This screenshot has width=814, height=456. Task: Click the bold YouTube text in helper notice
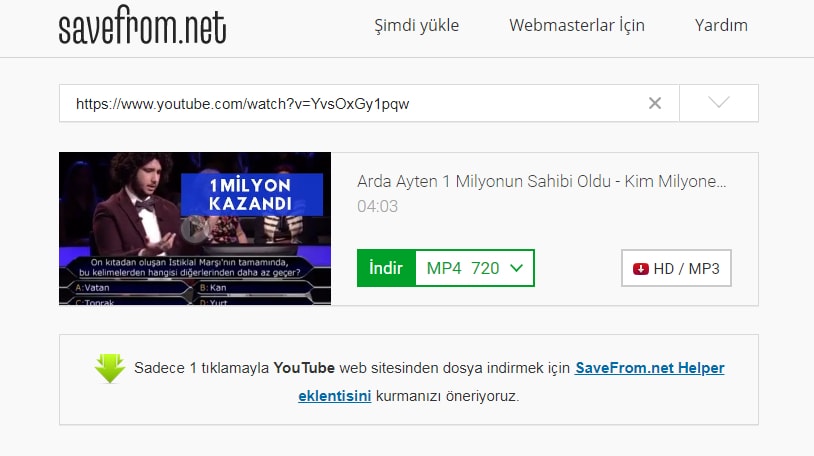(x=304, y=368)
